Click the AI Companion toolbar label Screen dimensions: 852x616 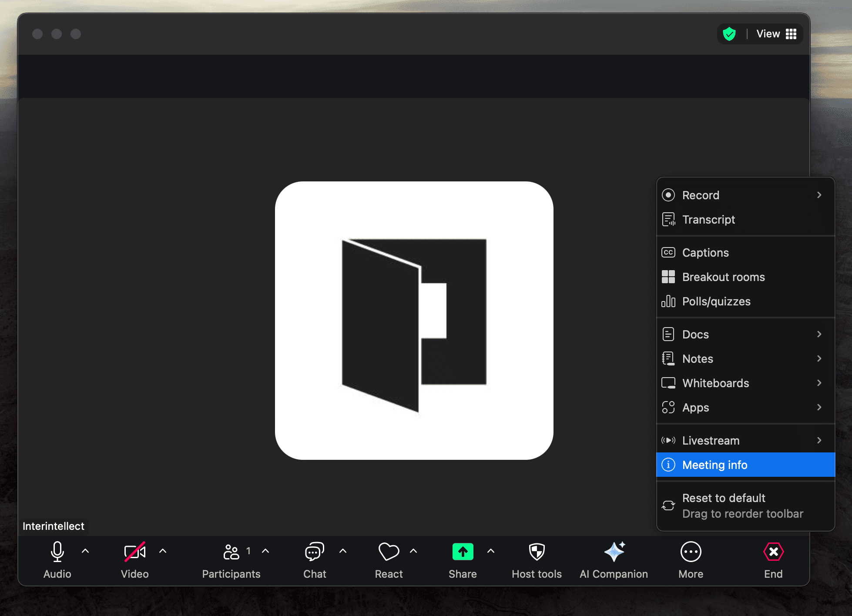pos(614,574)
